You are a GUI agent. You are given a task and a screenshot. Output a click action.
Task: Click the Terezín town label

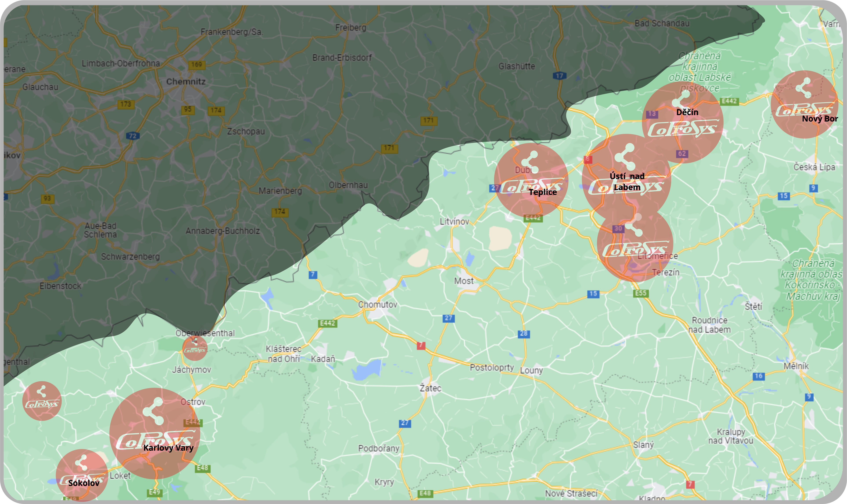tap(666, 272)
